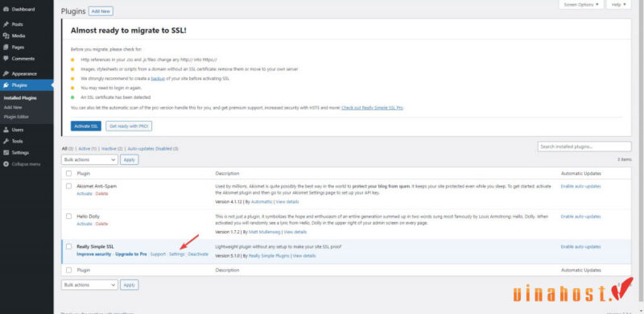Expand the Help panel
This screenshot has height=314, width=644.
click(618, 5)
